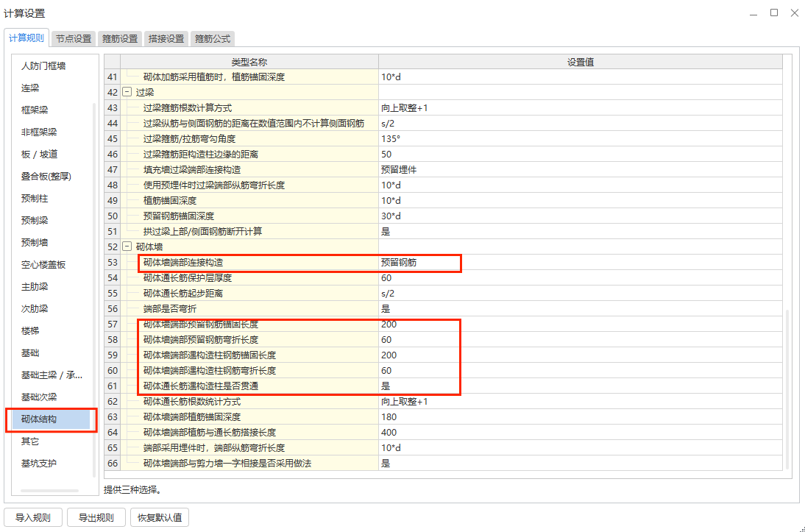This screenshot has height=532, width=805.
Task: Click the category list vertical scrollbar
Action: click(94, 290)
